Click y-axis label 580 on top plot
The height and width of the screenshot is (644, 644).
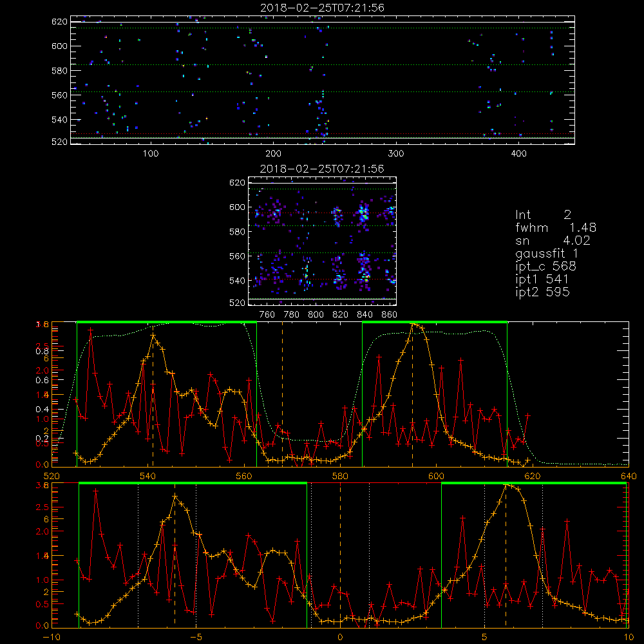click(x=59, y=71)
